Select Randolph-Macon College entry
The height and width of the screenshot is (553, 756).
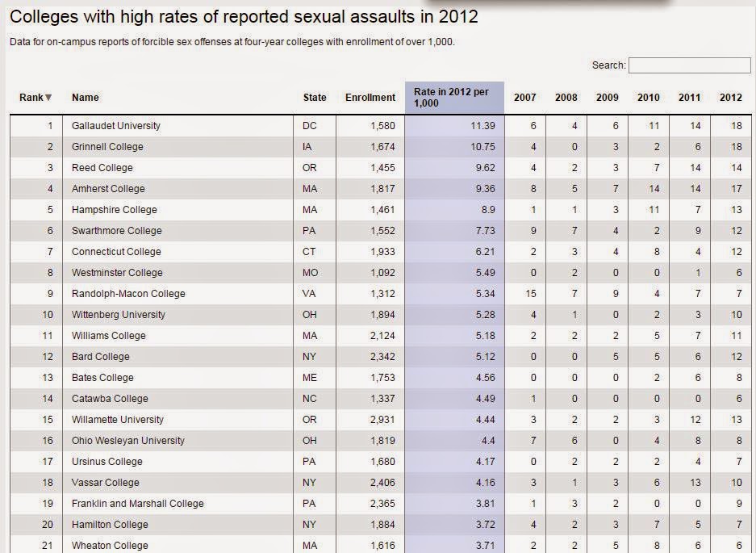(128, 293)
